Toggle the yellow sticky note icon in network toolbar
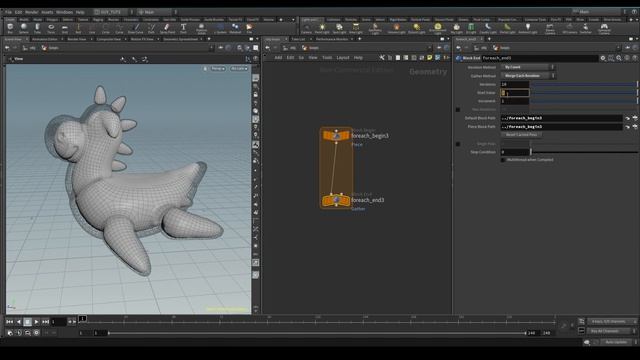Viewport: 640px width, 360px height. click(x=430, y=58)
